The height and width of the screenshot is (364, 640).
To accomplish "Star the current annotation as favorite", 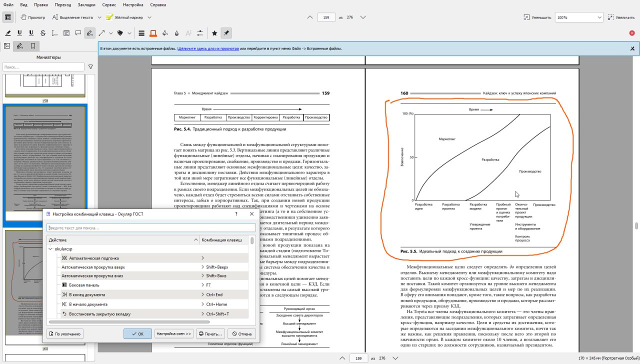I will pyautogui.click(x=214, y=33).
